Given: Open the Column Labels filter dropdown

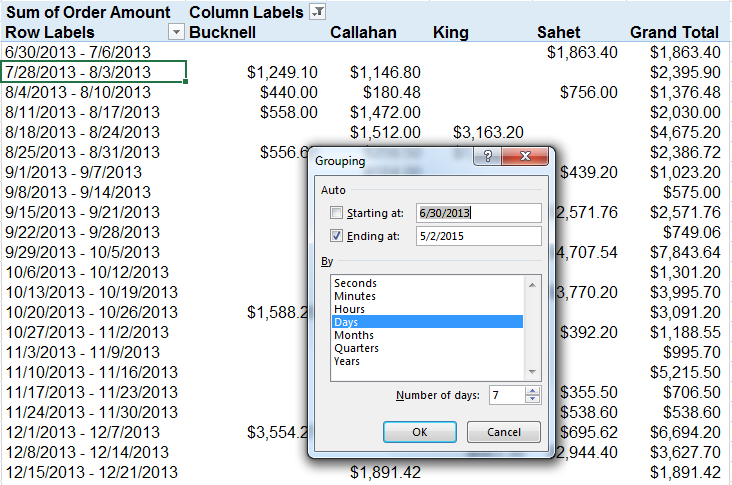Looking at the screenshot, I should pyautogui.click(x=317, y=12).
